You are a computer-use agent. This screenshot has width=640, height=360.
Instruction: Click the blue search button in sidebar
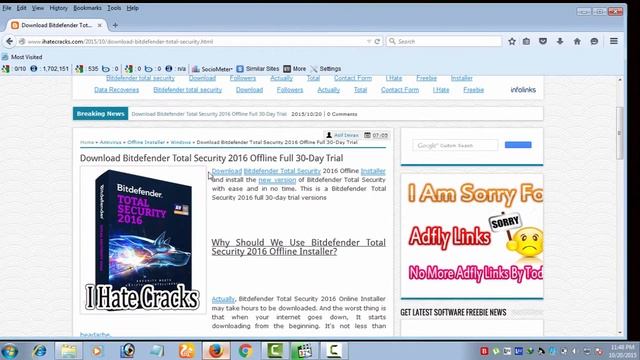[x=518, y=145]
